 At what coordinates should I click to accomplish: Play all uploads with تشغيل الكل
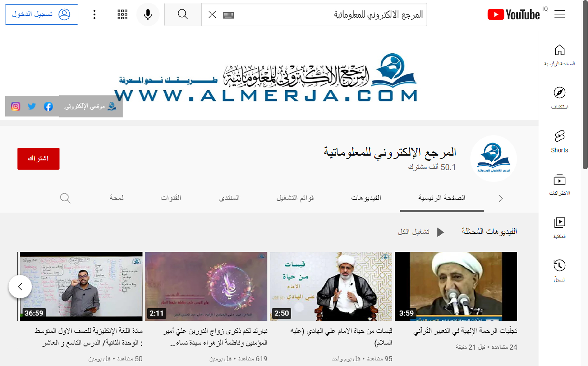coord(421,232)
